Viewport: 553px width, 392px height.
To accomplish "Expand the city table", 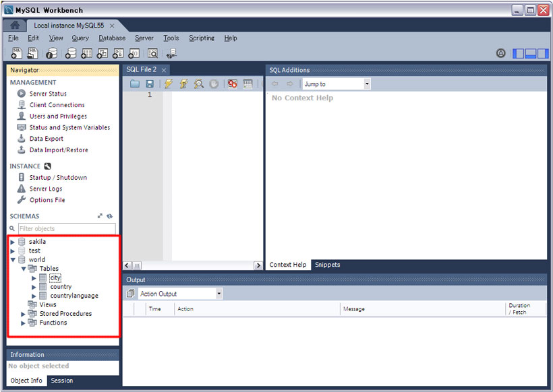I will click(x=34, y=278).
